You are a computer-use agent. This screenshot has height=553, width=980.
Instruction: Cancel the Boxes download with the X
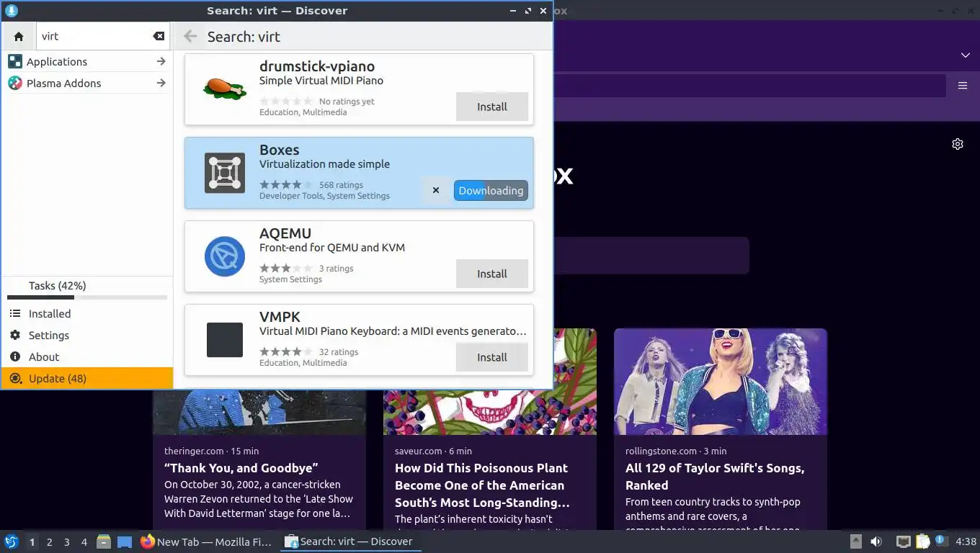click(x=436, y=190)
